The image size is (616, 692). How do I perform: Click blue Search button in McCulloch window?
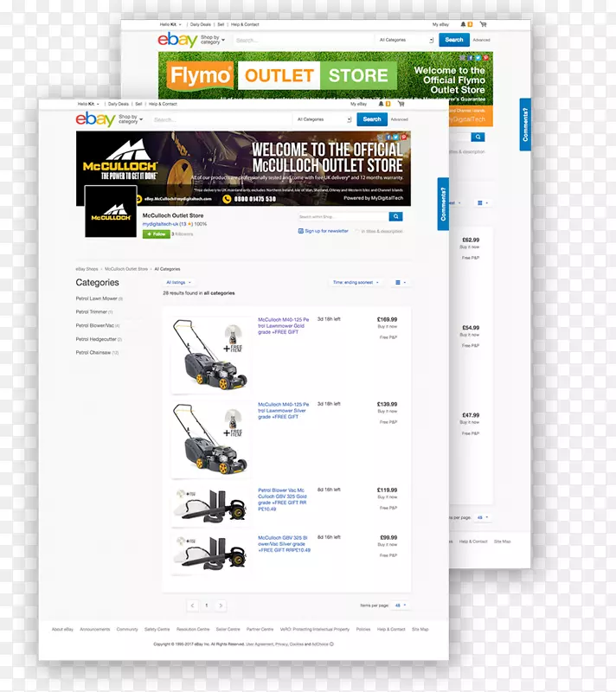372,119
